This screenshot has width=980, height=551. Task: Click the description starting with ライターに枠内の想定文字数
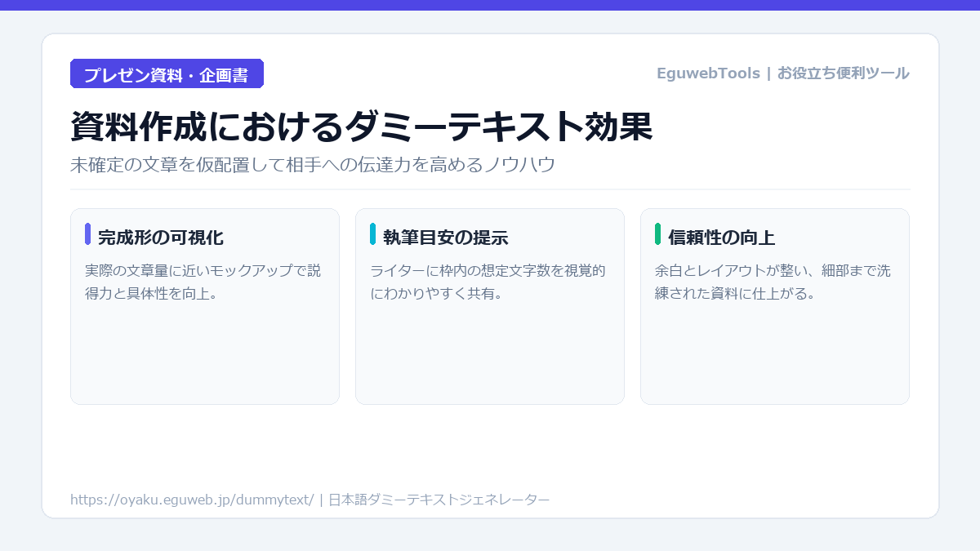point(488,282)
